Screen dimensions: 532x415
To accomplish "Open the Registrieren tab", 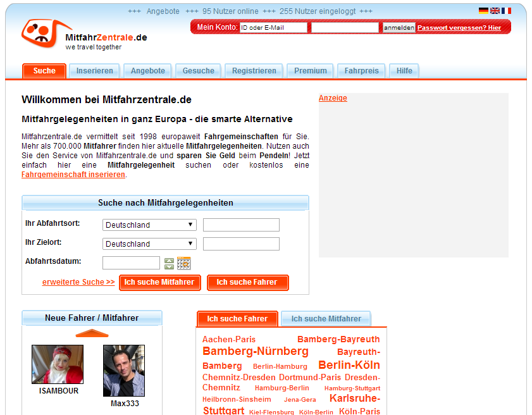I will (254, 71).
